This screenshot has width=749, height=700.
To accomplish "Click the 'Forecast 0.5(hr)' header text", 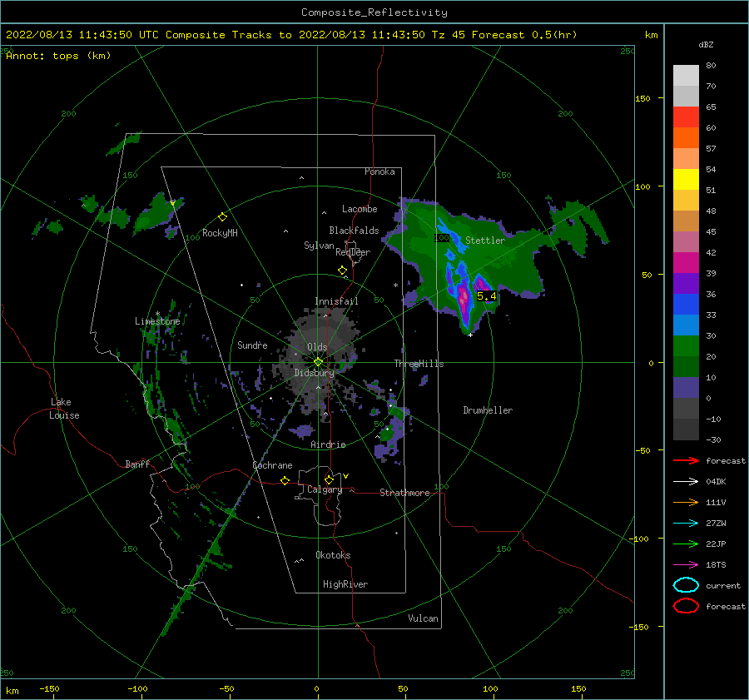I will pos(524,35).
